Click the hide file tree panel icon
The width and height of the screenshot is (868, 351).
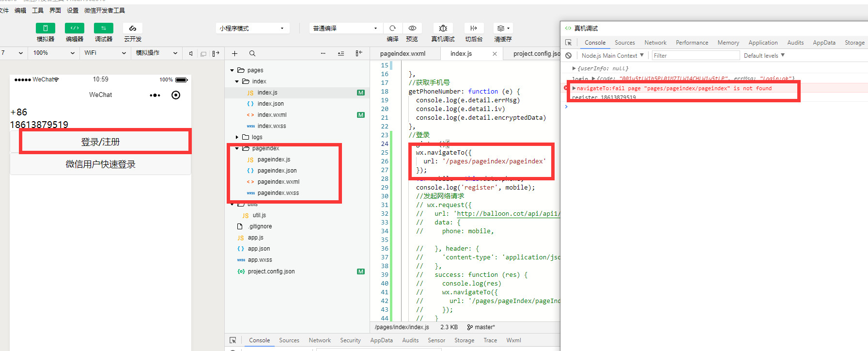(359, 53)
